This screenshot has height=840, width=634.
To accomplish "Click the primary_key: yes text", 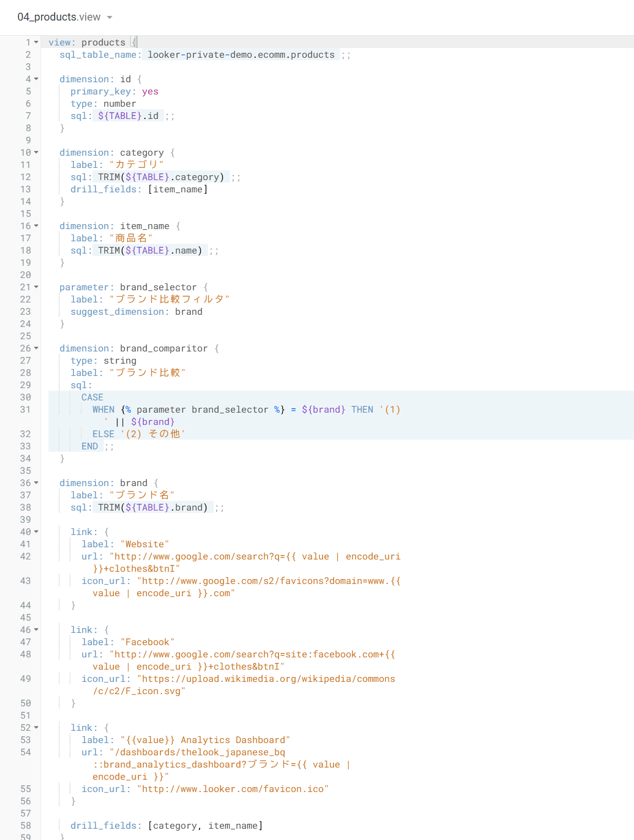I will click(114, 92).
